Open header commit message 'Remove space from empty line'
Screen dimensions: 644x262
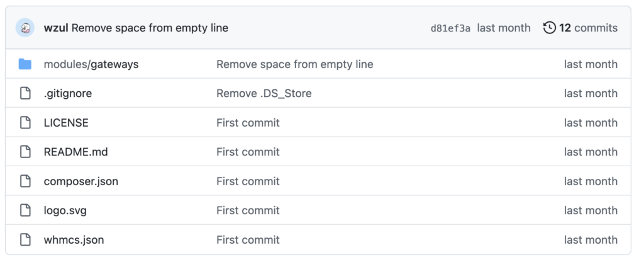[x=150, y=28]
